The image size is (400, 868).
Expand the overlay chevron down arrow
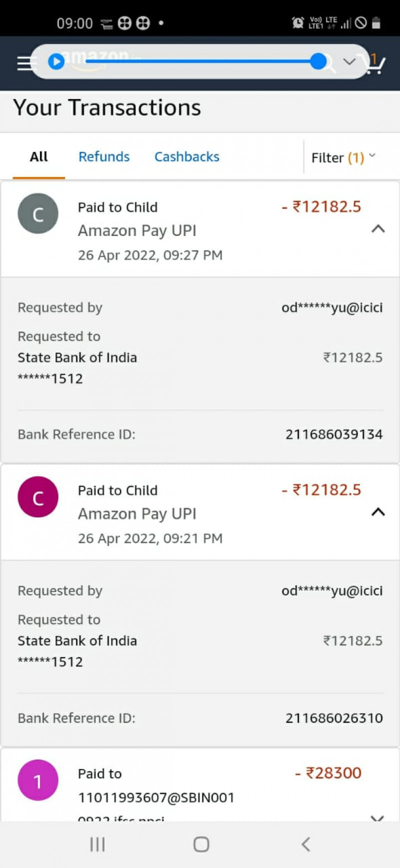click(349, 61)
